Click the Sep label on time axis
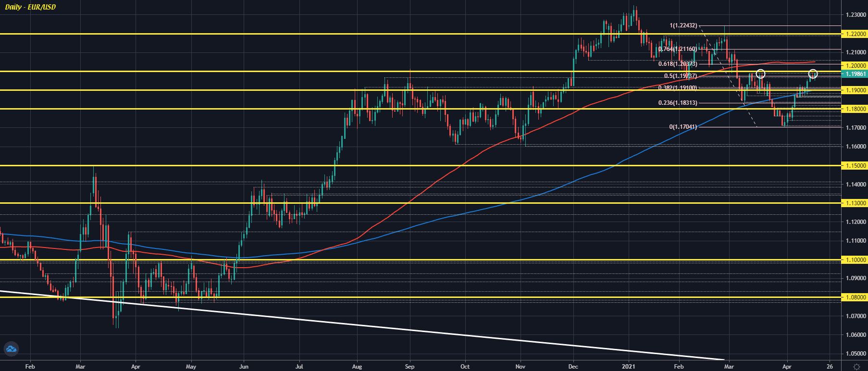This screenshot has width=868, height=371. [x=409, y=366]
